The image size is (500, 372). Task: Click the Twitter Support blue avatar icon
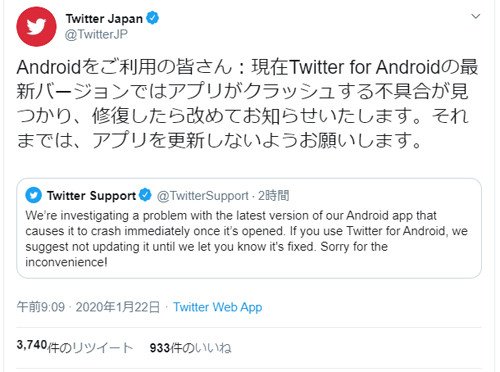33,195
